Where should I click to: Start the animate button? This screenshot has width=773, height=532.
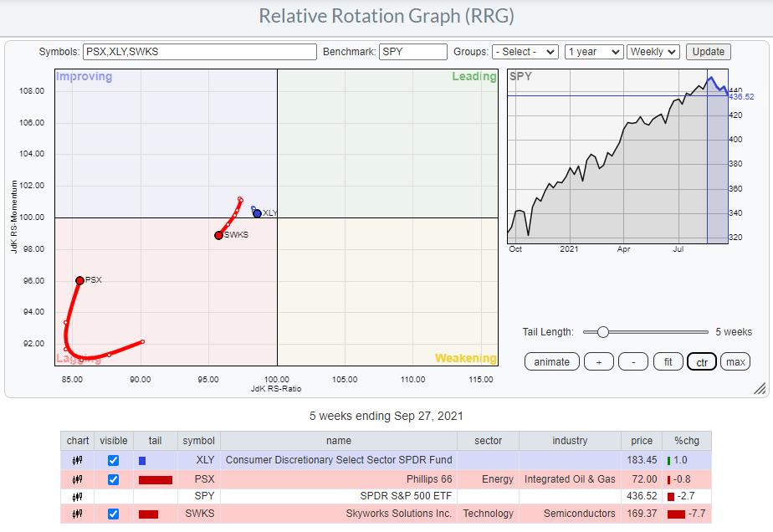coord(551,361)
